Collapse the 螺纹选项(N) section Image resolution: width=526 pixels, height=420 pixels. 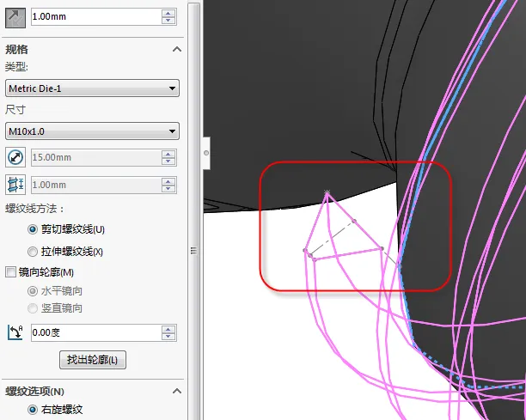tap(177, 391)
